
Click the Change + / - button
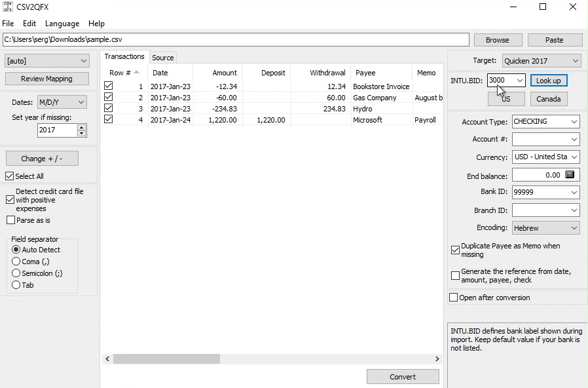click(42, 159)
